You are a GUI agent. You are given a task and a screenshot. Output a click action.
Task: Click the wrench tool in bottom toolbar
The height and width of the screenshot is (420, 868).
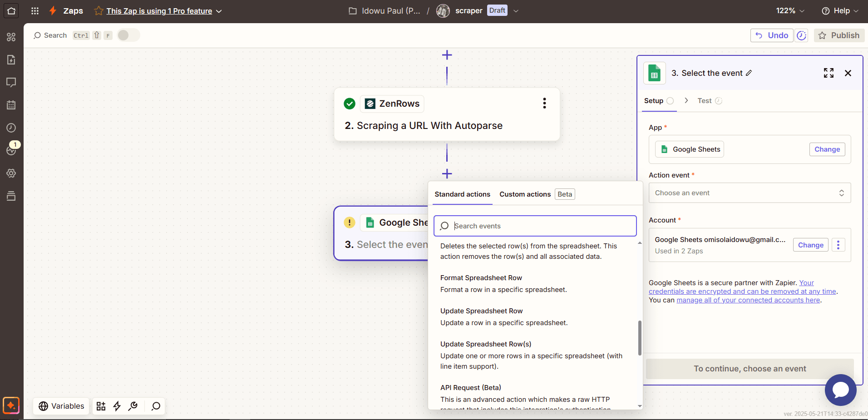[133, 406]
